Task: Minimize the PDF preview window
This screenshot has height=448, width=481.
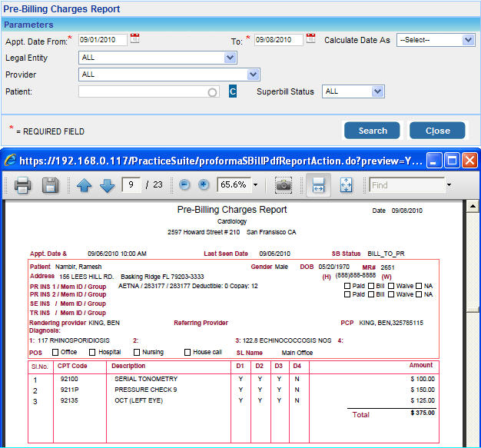Action: [434, 161]
